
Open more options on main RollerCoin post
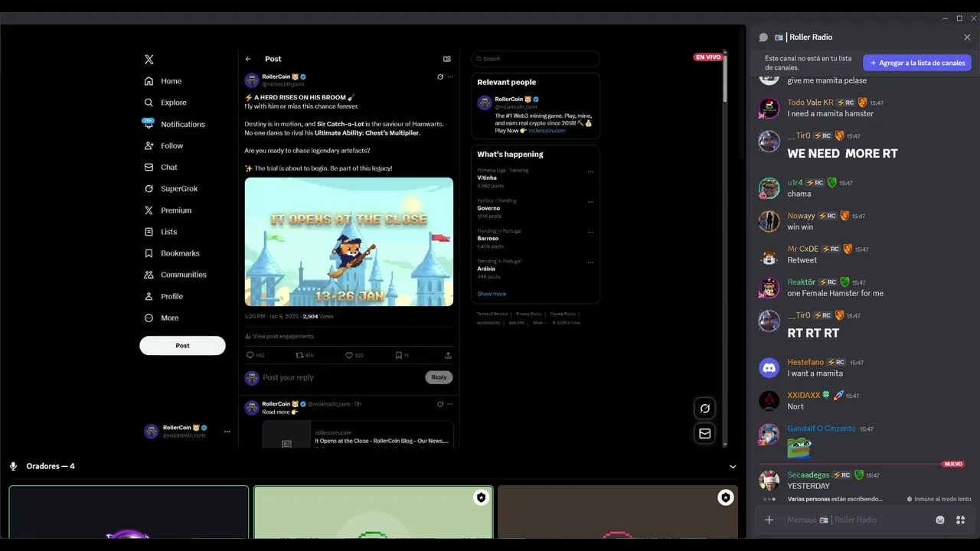[x=450, y=77]
